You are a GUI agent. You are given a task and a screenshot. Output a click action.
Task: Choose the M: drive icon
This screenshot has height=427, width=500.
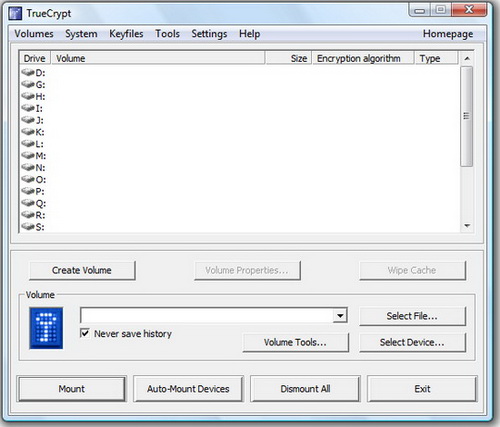tap(28, 155)
